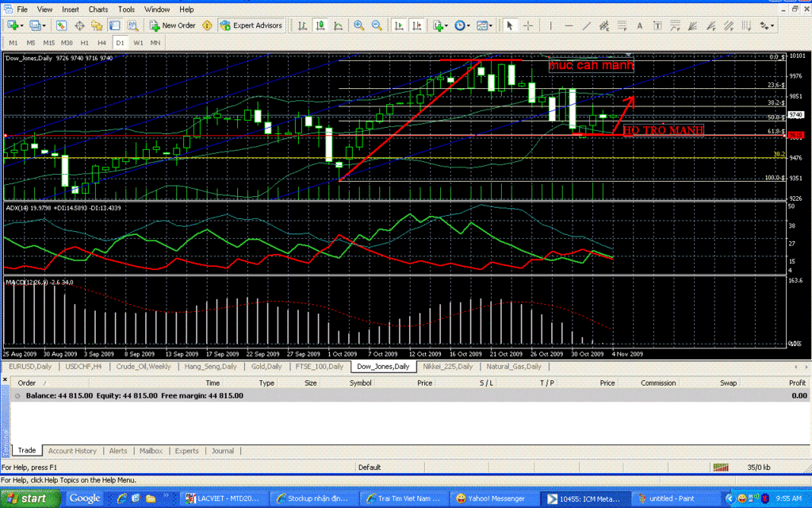This screenshot has height=508, width=812.
Task: Select the Text Label tool
Action: (x=657, y=25)
